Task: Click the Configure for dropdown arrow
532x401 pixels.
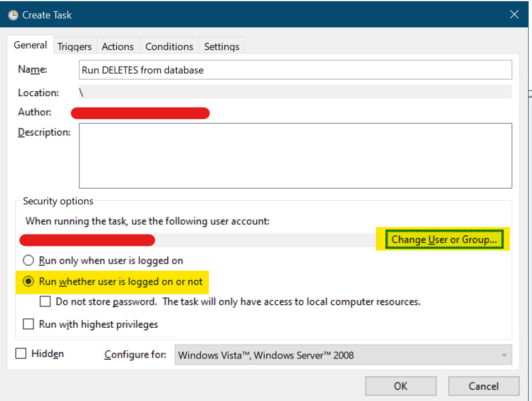Action: point(504,355)
